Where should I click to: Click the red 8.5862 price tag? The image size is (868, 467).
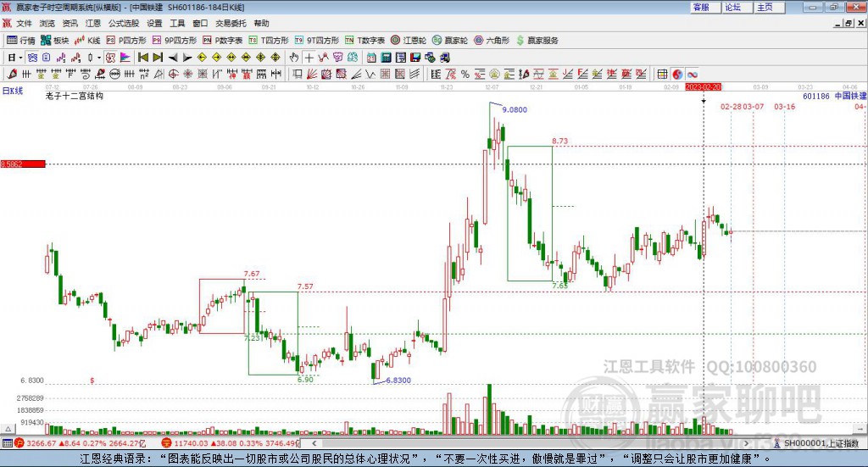(23, 164)
